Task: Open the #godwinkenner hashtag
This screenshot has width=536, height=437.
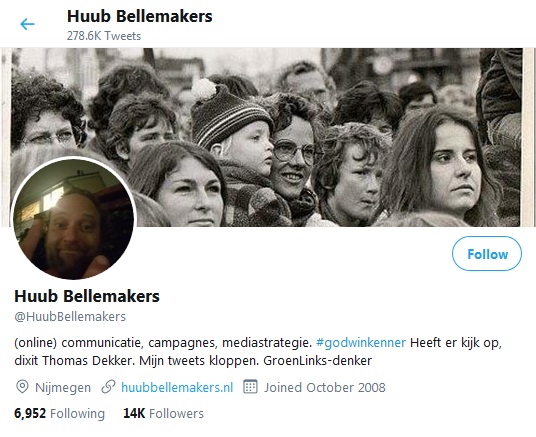Action: 361,342
